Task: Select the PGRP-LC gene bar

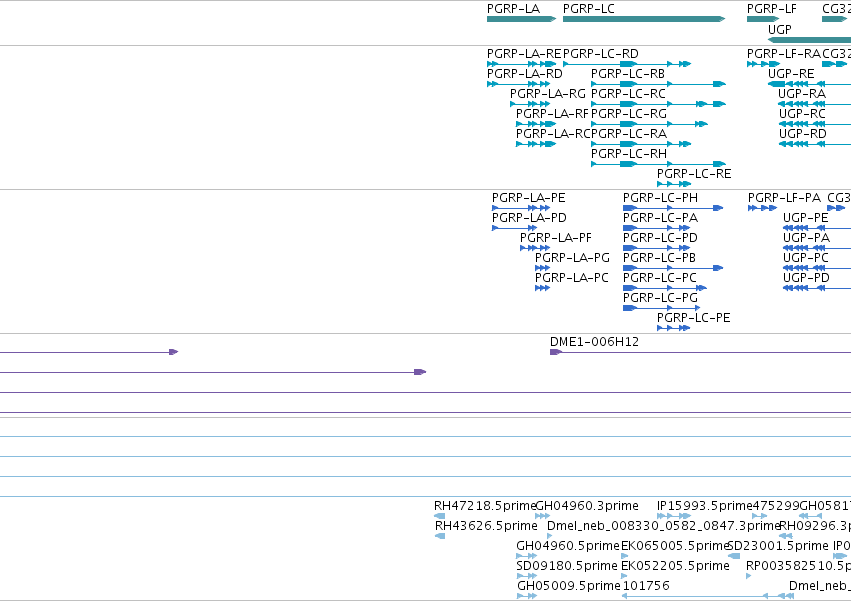Action: pos(644,19)
